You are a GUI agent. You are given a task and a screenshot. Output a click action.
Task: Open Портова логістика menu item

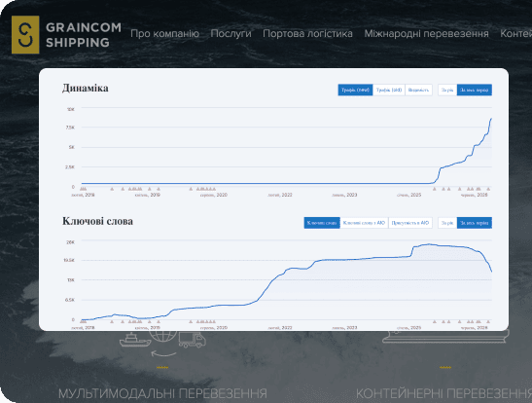coord(307,34)
